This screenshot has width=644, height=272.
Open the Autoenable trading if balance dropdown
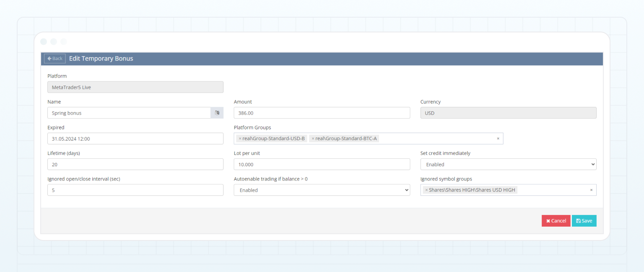point(322,190)
